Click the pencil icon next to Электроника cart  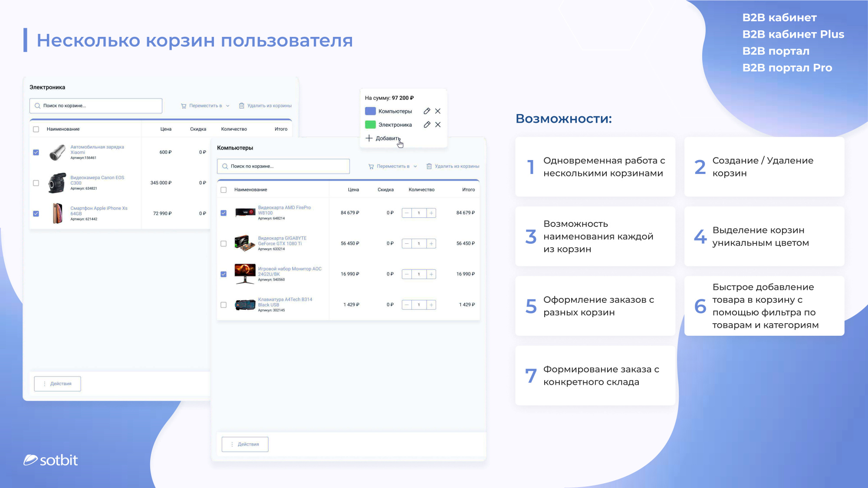tap(427, 124)
